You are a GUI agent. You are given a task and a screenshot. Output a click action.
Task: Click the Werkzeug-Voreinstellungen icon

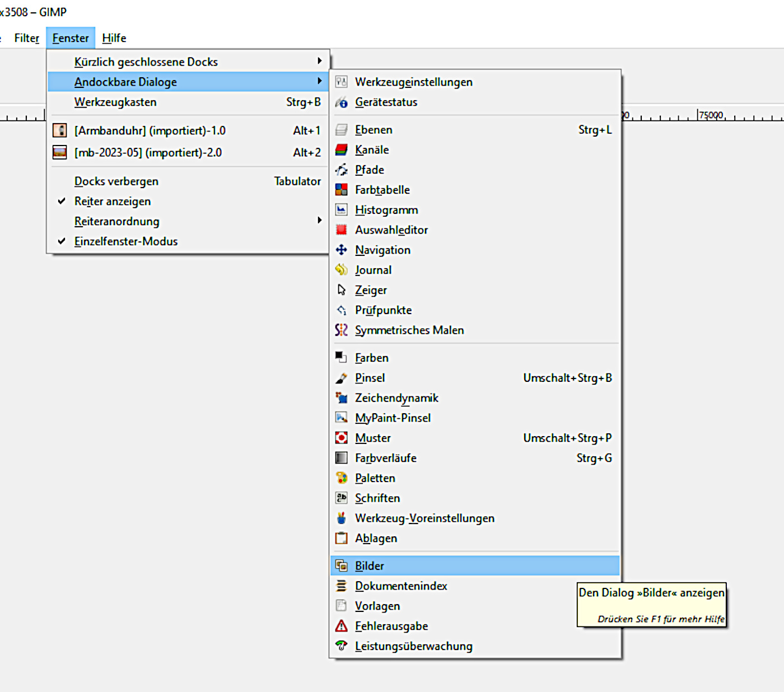click(341, 518)
